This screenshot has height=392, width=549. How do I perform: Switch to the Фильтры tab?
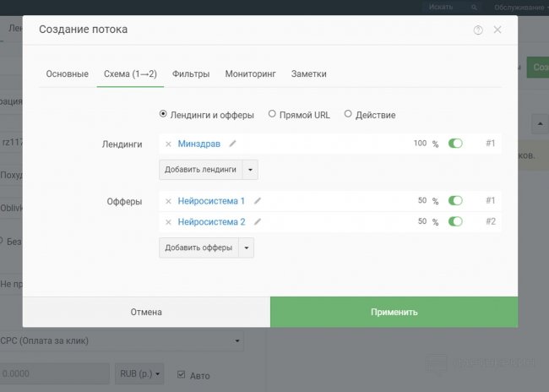191,74
